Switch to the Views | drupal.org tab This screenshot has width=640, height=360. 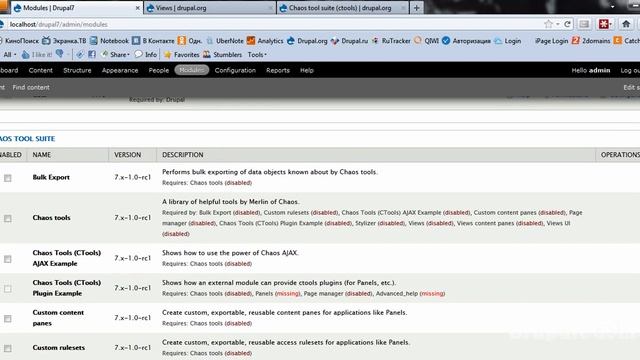pyautogui.click(x=209, y=8)
